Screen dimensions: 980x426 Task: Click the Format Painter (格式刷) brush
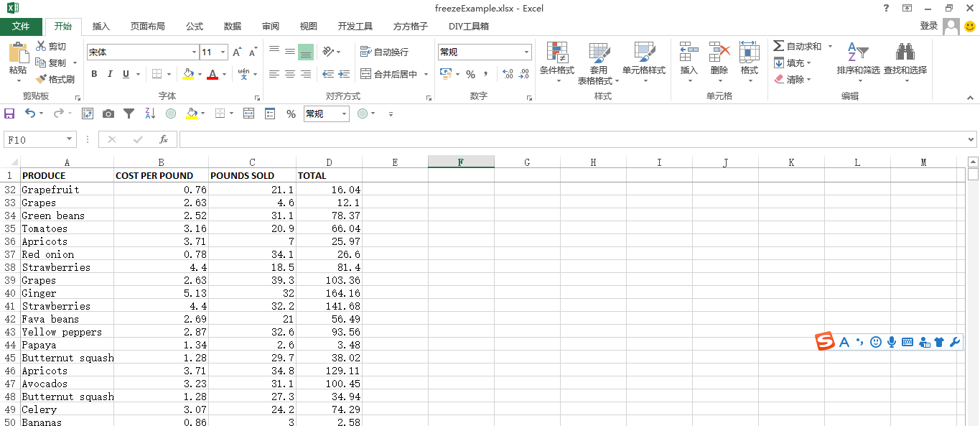pyautogui.click(x=55, y=80)
